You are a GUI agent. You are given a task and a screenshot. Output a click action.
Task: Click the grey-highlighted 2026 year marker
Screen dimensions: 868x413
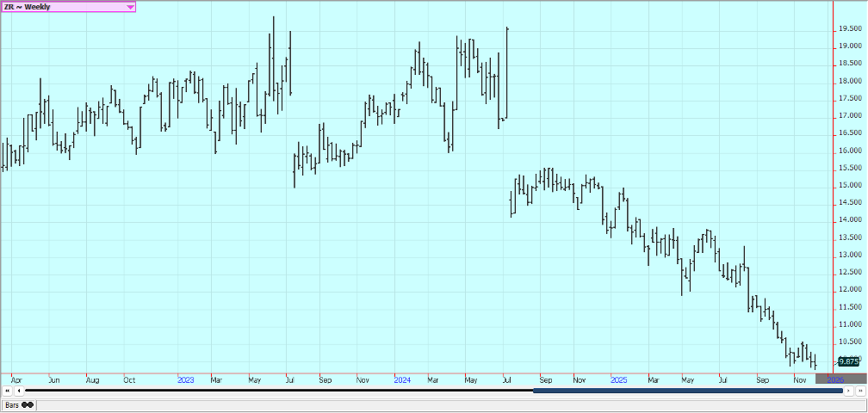click(834, 379)
